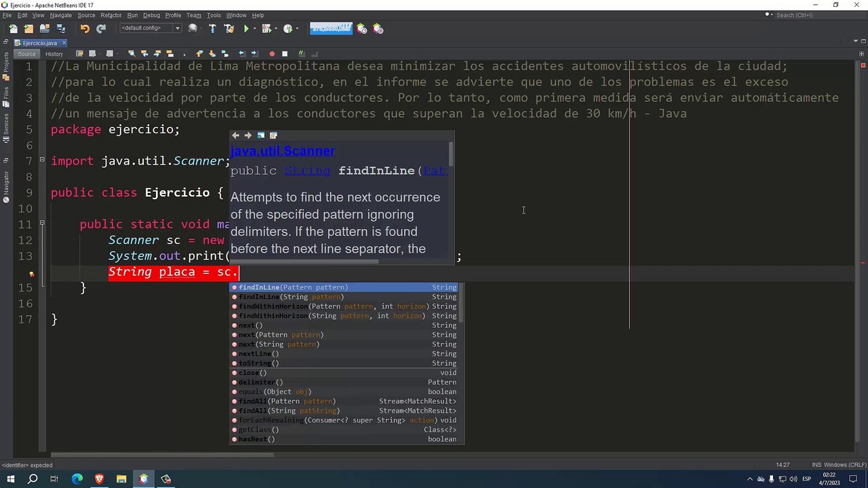The height and width of the screenshot is (488, 868).
Task: Follow the java.util.Scanner link
Action: (x=283, y=151)
